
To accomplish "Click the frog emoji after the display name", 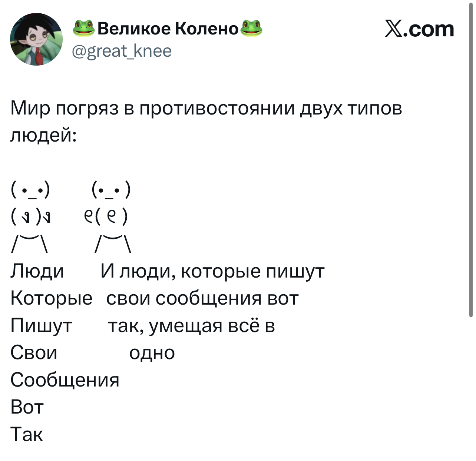I will click(x=251, y=29).
